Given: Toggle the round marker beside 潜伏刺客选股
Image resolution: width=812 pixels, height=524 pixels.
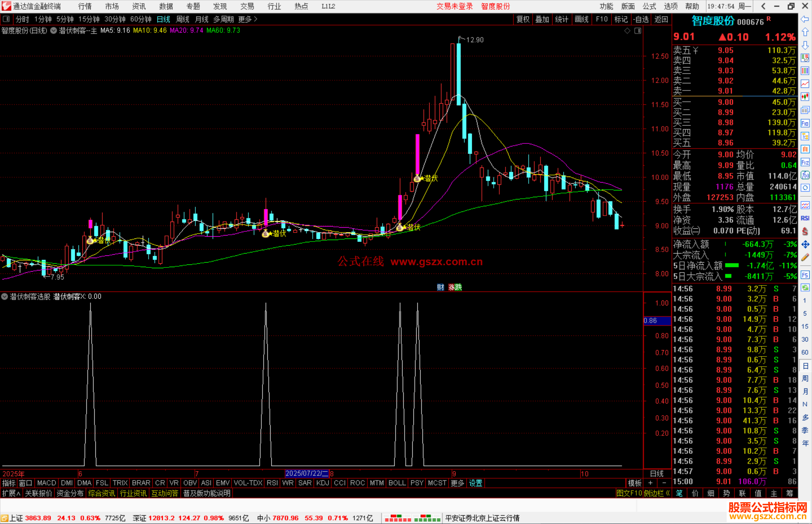Looking at the screenshot, I should click(5, 296).
